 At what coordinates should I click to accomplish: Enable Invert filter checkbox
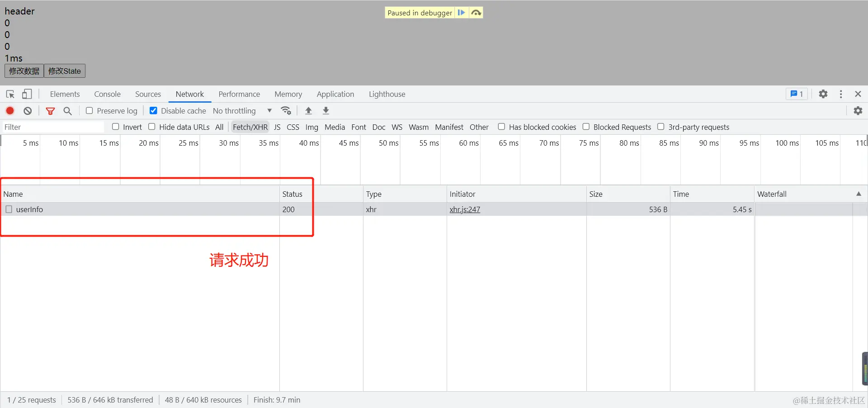116,127
